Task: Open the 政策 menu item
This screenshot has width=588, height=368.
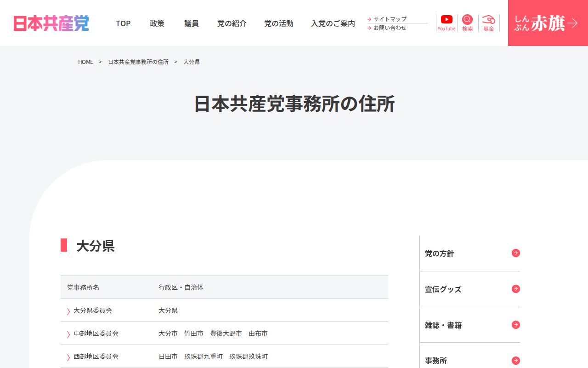Action: pos(157,23)
